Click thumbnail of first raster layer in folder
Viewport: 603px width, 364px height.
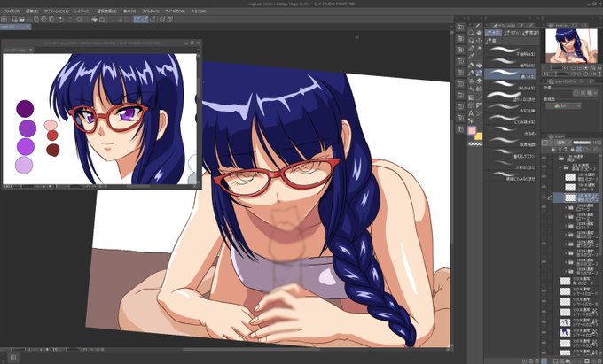tap(570, 177)
